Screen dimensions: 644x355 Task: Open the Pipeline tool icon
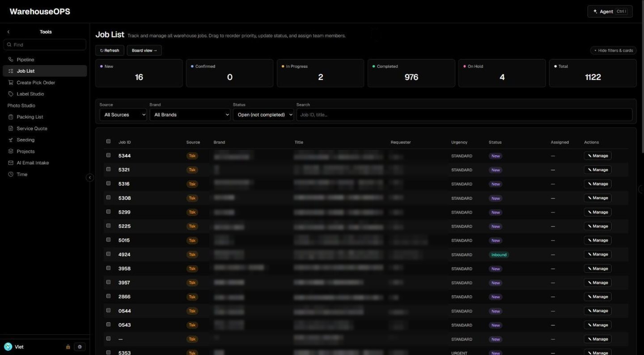coord(11,59)
